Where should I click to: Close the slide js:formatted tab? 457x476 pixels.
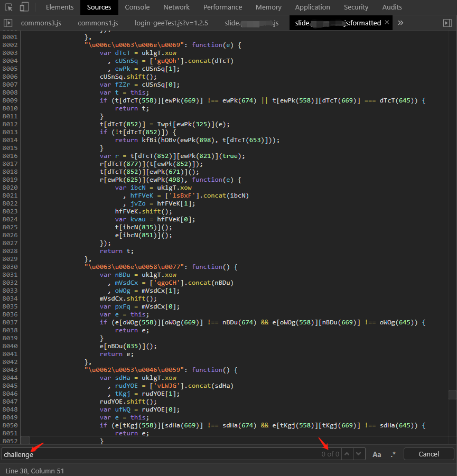[x=387, y=22]
